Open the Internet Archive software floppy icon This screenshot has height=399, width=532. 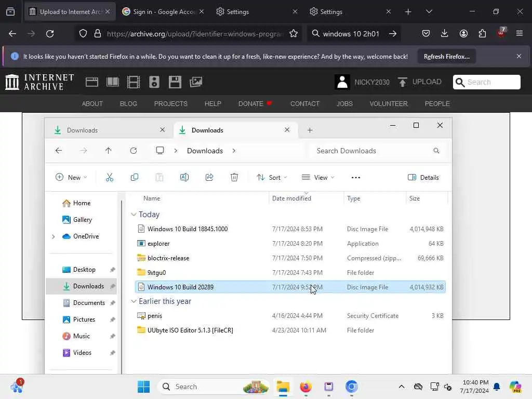pos(175,82)
